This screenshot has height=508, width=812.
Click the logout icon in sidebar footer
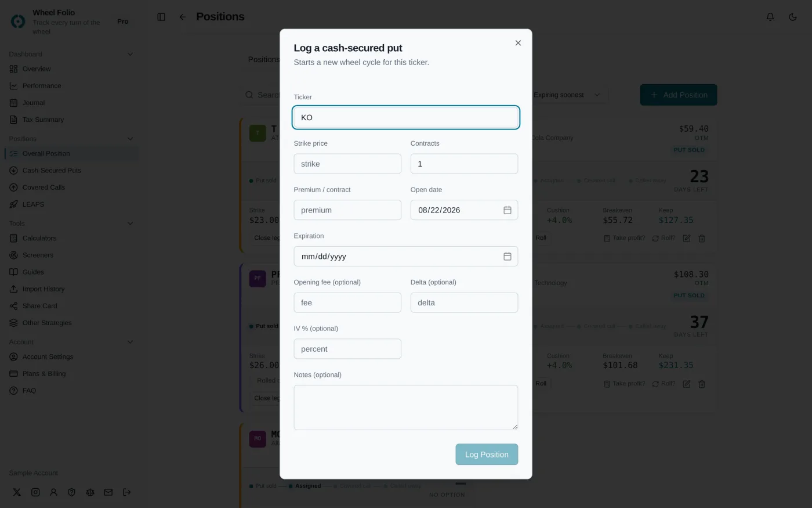(126, 492)
